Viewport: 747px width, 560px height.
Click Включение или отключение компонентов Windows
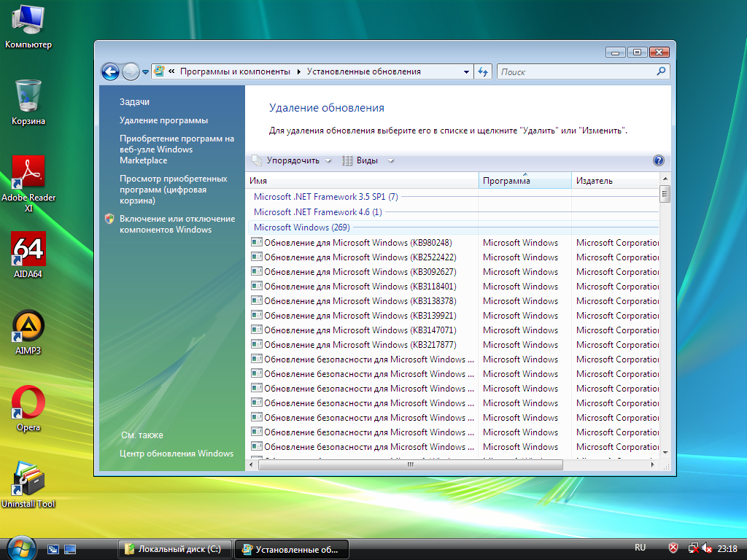[177, 224]
